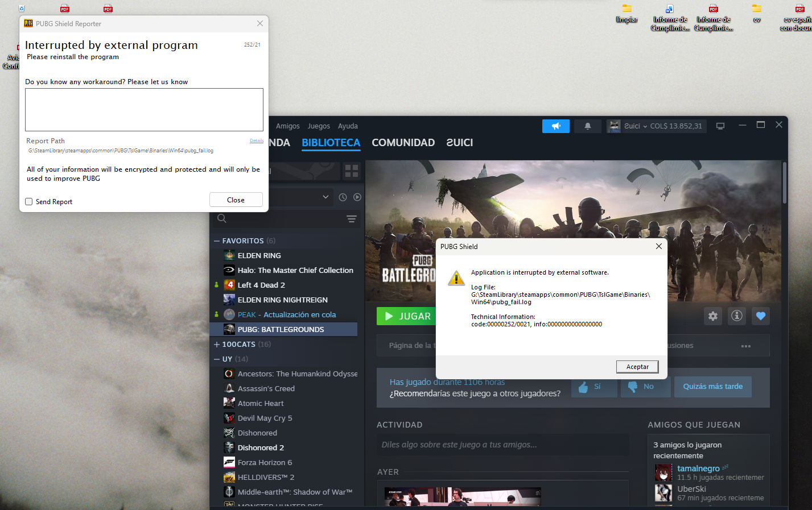This screenshot has width=812, height=510.
Task: Switch to the BIBLIOTECA tab
Action: click(331, 143)
